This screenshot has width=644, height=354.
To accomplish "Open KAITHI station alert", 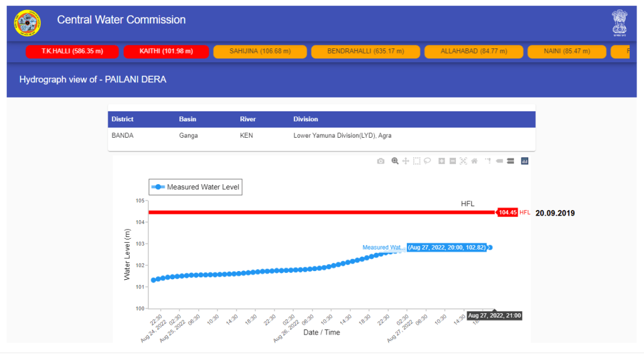I will tap(166, 52).
